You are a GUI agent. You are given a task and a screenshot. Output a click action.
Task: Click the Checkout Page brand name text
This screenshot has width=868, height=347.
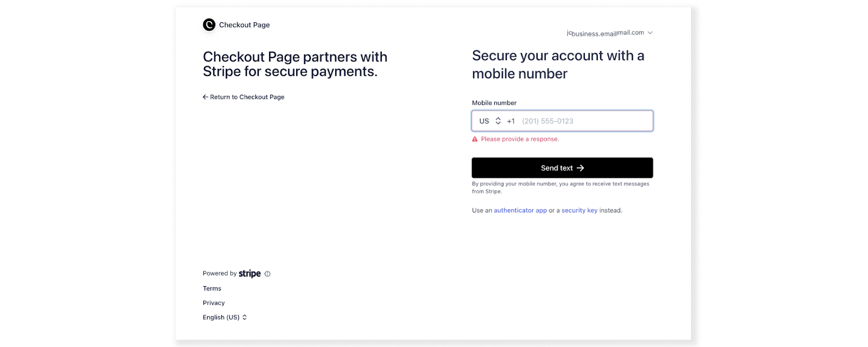click(x=244, y=25)
